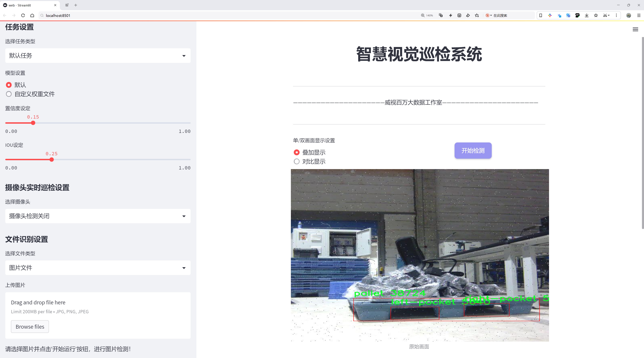Click the Browse files button
Image resolution: width=644 pixels, height=358 pixels.
pyautogui.click(x=30, y=327)
